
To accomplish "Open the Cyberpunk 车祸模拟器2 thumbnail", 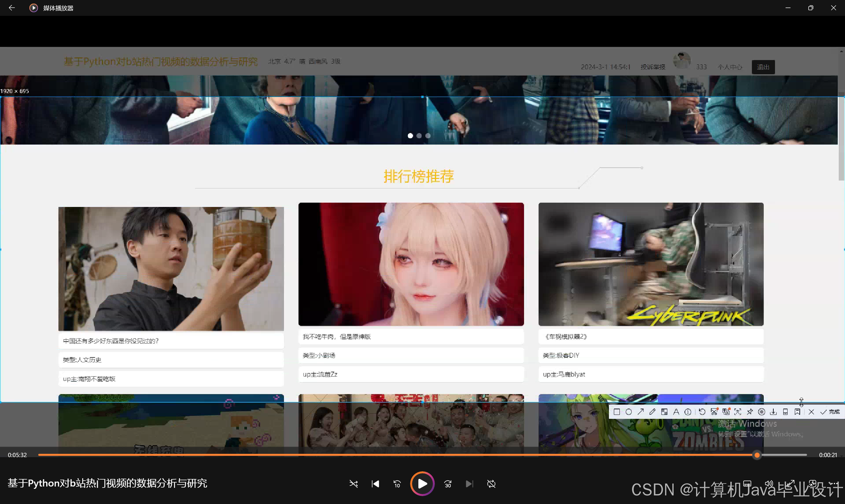I will tap(651, 265).
